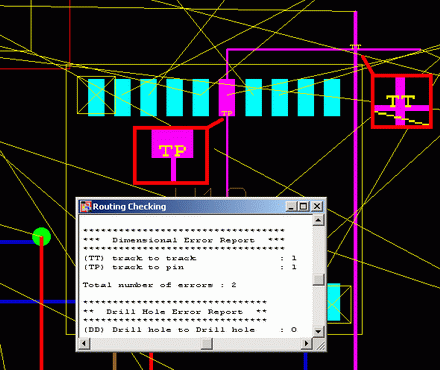The image size is (440, 370).
Task: Select the crossed cyan pad beside dialog
Action: (338, 303)
